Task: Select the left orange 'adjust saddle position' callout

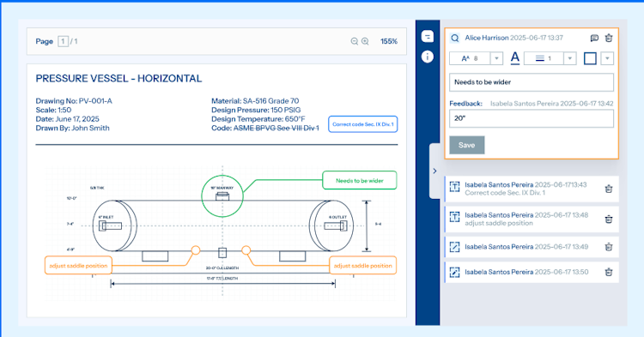Action: click(x=78, y=266)
